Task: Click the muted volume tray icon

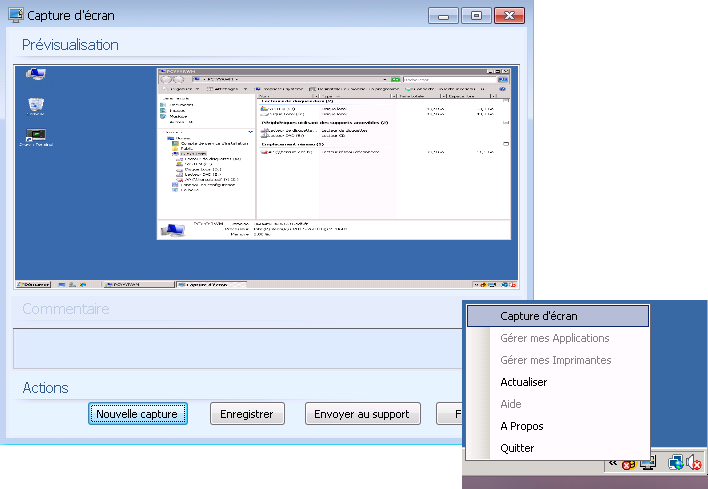Action: pyautogui.click(x=694, y=463)
